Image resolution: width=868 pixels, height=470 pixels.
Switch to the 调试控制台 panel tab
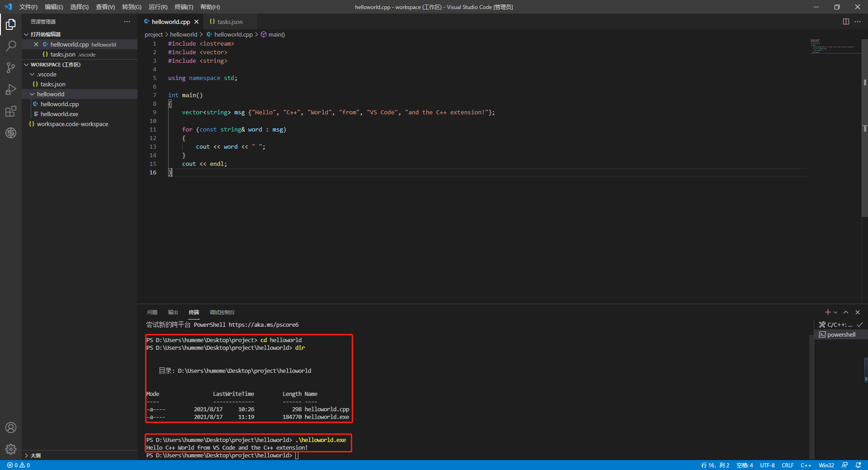[x=222, y=312]
